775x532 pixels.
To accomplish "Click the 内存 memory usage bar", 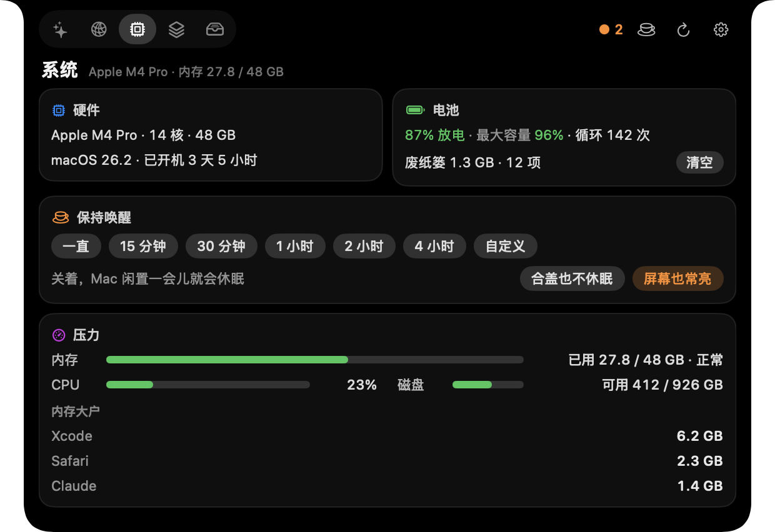I will (x=315, y=360).
